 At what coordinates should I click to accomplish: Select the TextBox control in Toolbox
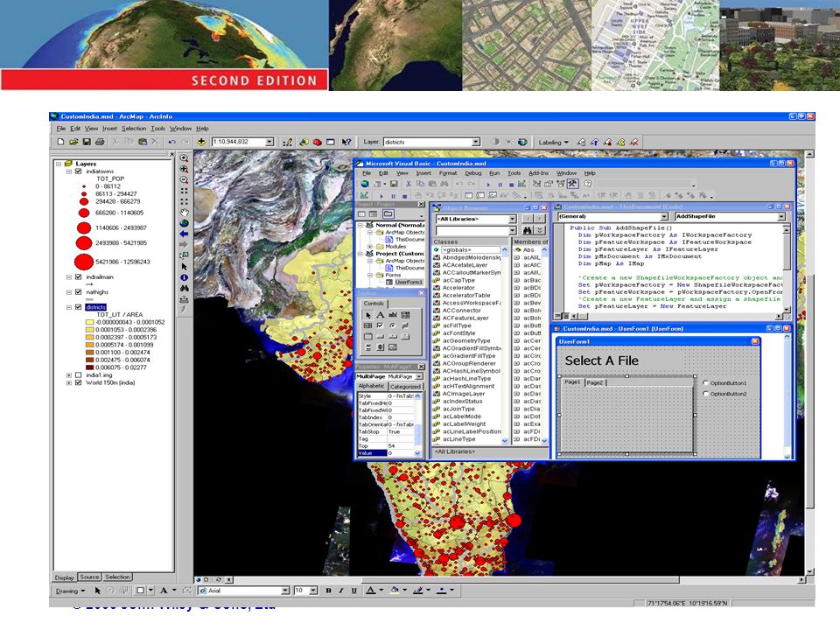click(x=392, y=315)
